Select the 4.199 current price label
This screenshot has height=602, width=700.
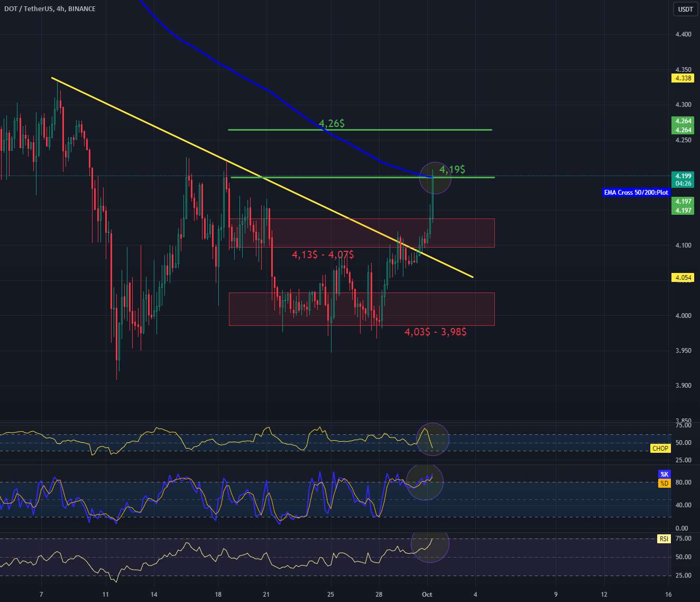pos(683,176)
